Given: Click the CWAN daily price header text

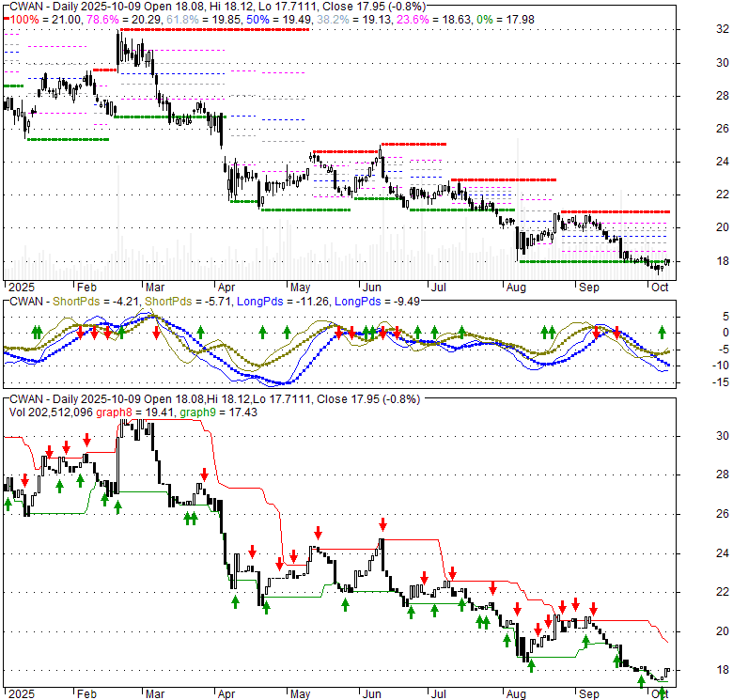Looking at the screenshot, I should click(x=217, y=7).
